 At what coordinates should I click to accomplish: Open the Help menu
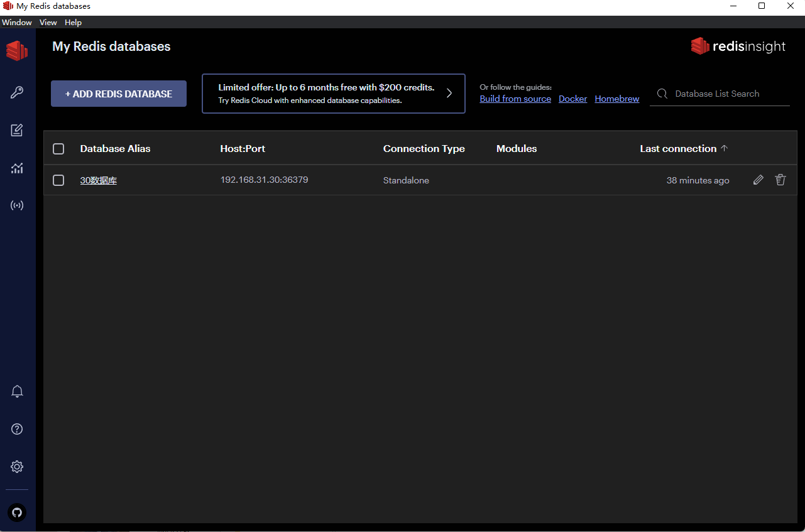pos(73,23)
